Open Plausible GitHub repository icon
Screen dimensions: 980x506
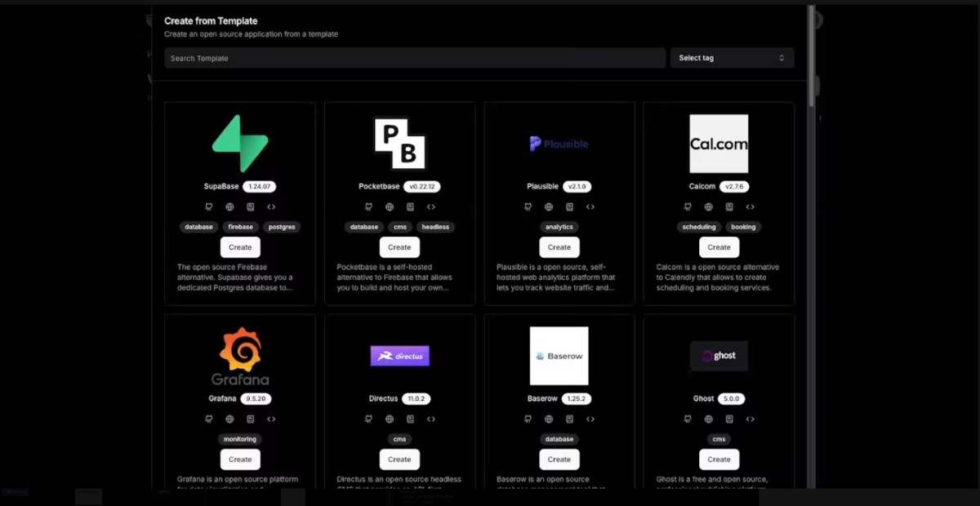point(528,207)
